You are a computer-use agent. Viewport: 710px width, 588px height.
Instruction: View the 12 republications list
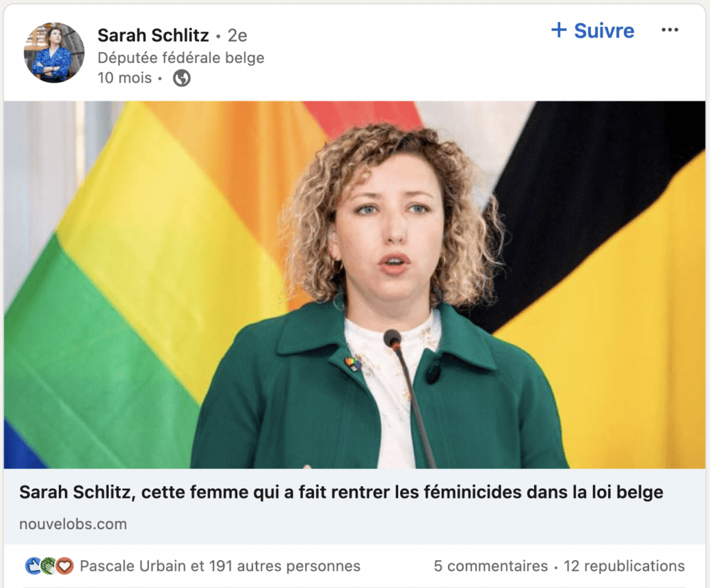pos(624,566)
